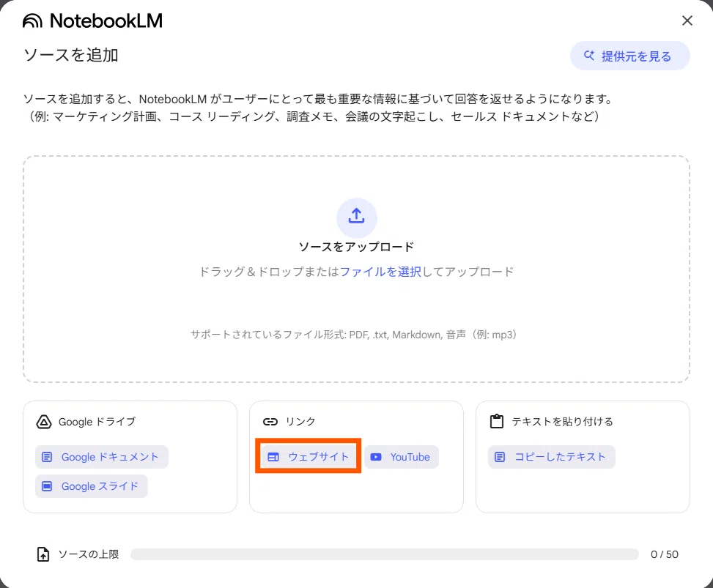Click the ソースの上限 label

pos(88,554)
